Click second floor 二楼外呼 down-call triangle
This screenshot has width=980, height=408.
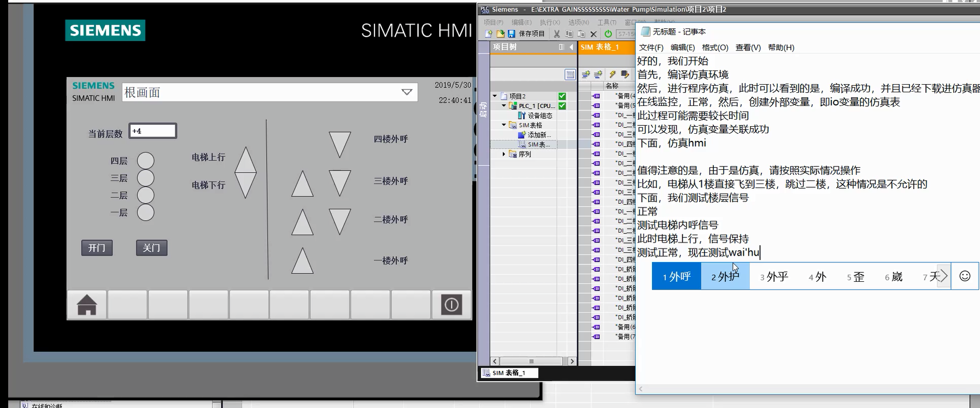(x=339, y=222)
